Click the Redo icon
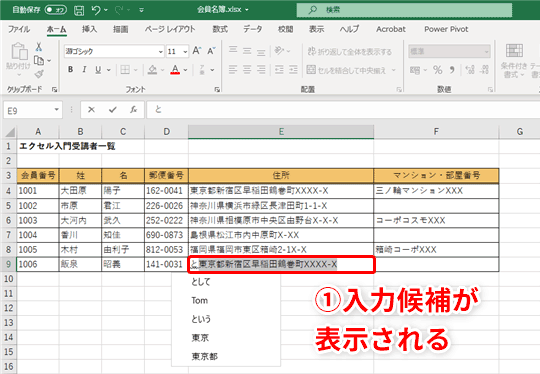This screenshot has width=540, height=374. click(119, 10)
